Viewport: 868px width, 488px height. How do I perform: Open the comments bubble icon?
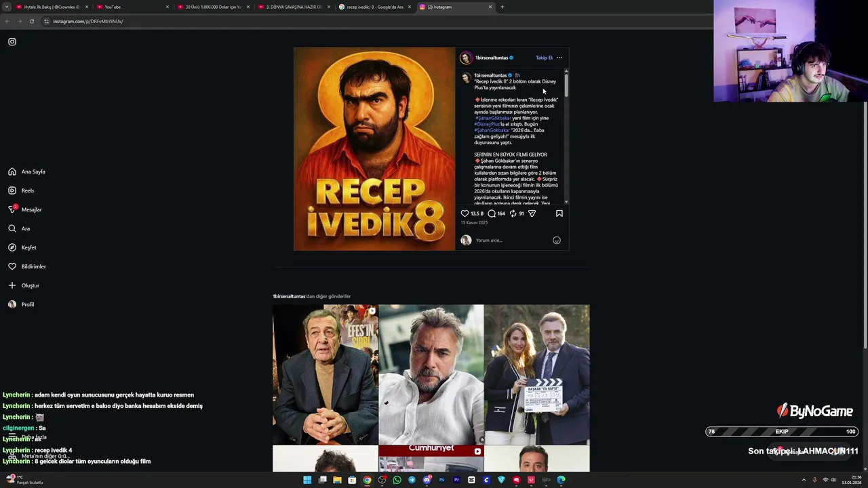point(492,213)
